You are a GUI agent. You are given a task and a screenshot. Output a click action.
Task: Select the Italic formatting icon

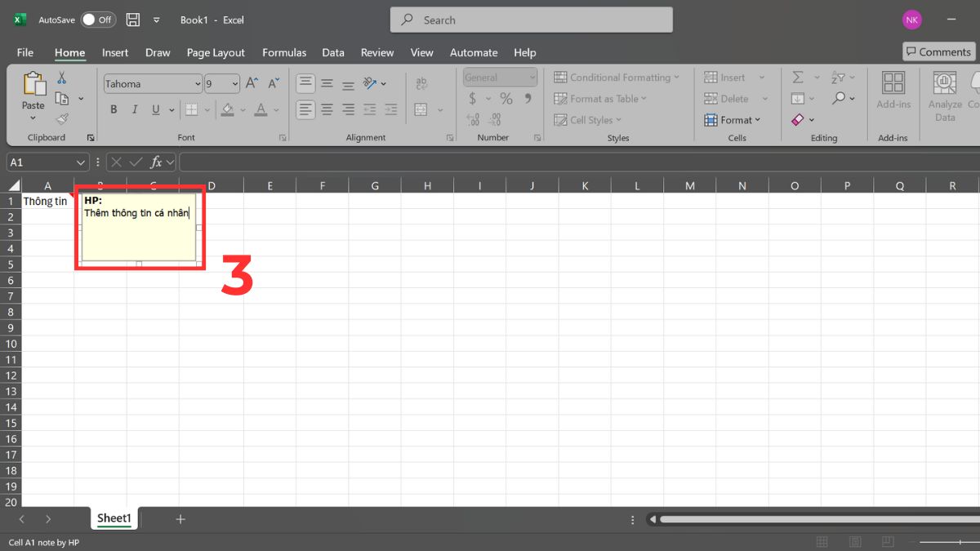[135, 109]
